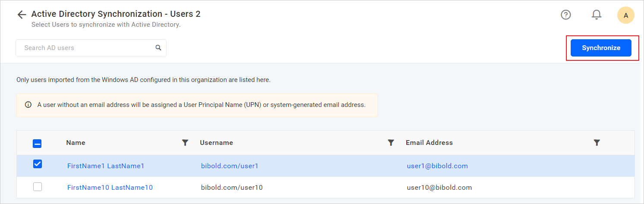Open the FirstName1 LastName1 link
The width and height of the screenshot is (644, 204).
(x=106, y=166)
